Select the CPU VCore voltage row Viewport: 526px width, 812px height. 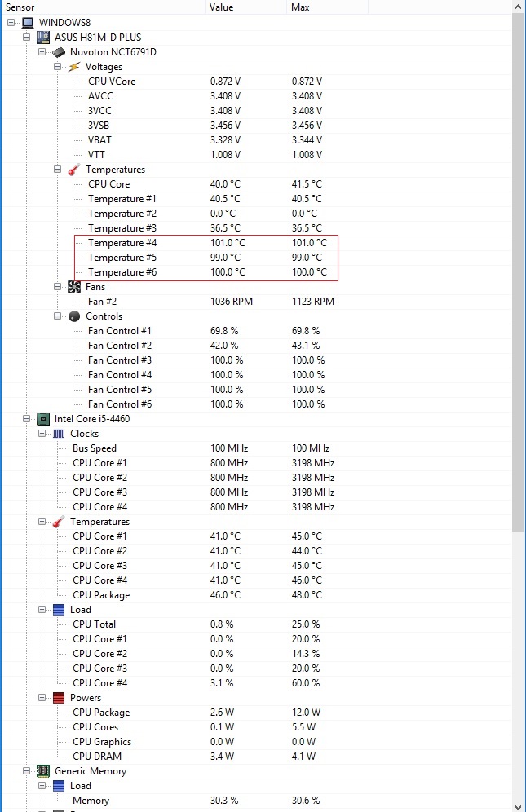[256, 82]
